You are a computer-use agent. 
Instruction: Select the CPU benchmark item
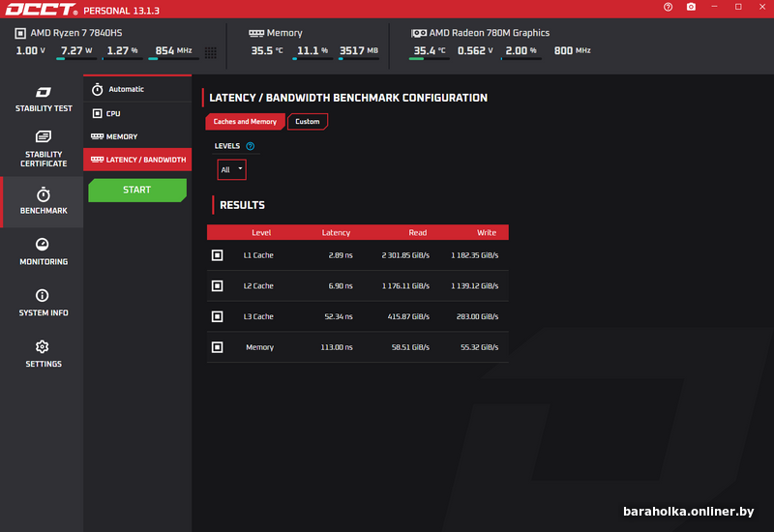[x=137, y=113]
